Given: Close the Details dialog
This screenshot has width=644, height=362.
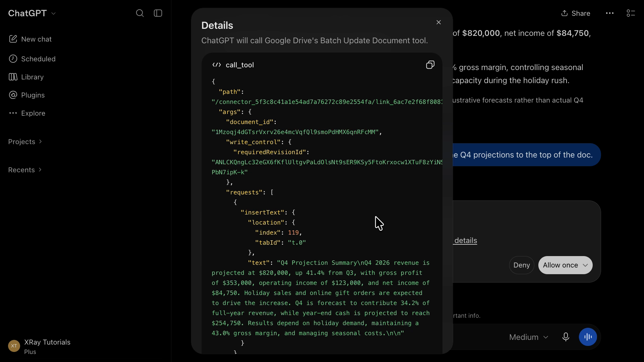Looking at the screenshot, I should tap(439, 22).
